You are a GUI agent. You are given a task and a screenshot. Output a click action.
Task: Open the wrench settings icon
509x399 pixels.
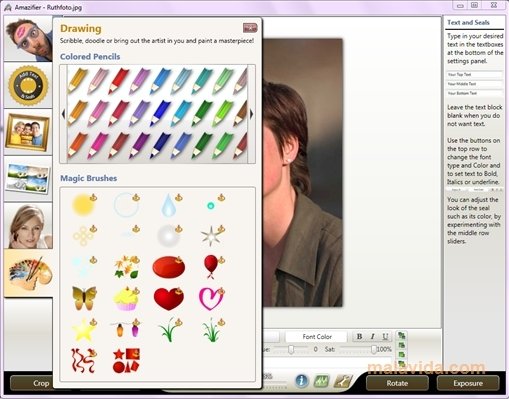pos(342,381)
